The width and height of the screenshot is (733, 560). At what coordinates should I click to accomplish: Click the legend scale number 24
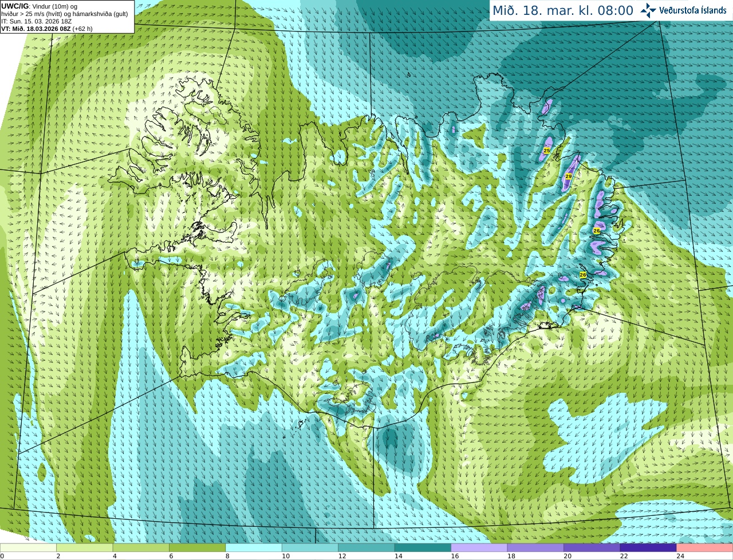tap(680, 556)
